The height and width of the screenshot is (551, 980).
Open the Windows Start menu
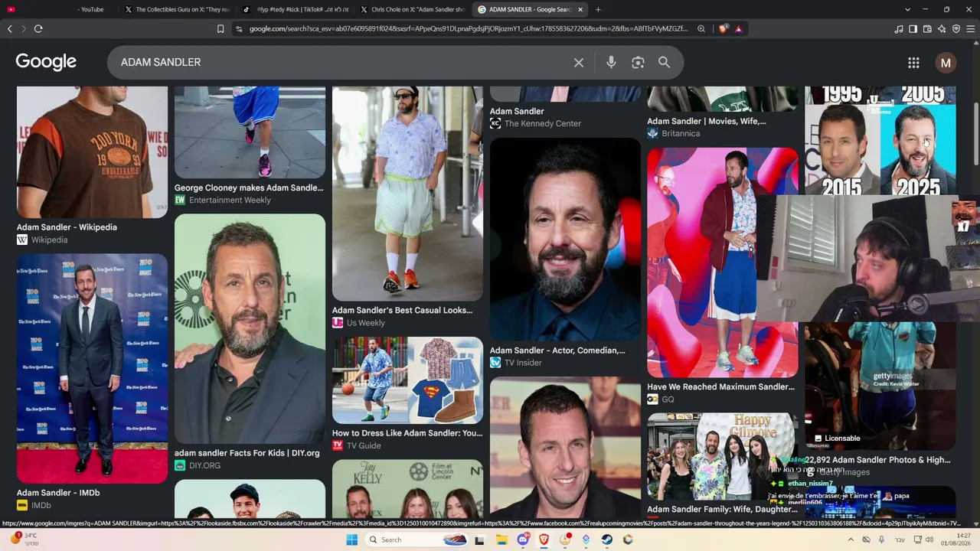click(x=351, y=540)
